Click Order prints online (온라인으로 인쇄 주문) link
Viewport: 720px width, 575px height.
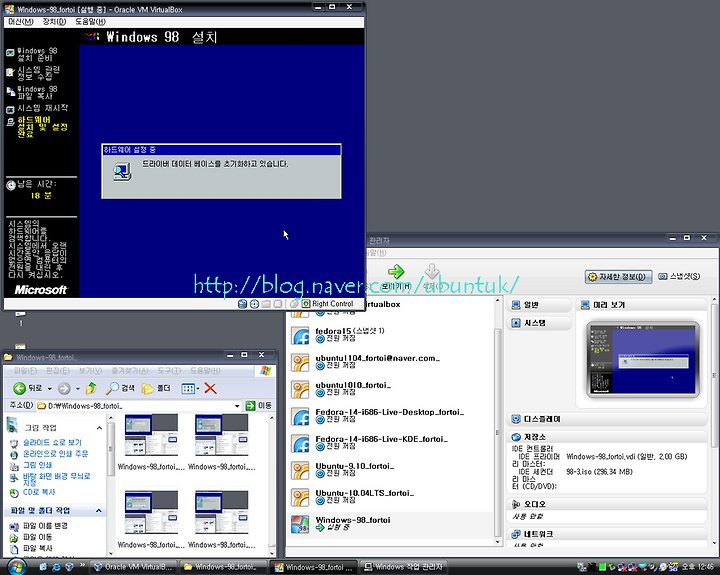coord(56,454)
